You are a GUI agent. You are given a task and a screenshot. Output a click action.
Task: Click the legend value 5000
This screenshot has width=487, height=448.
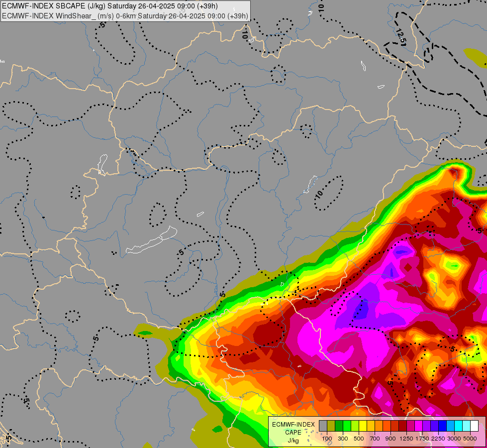pyautogui.click(x=470, y=439)
